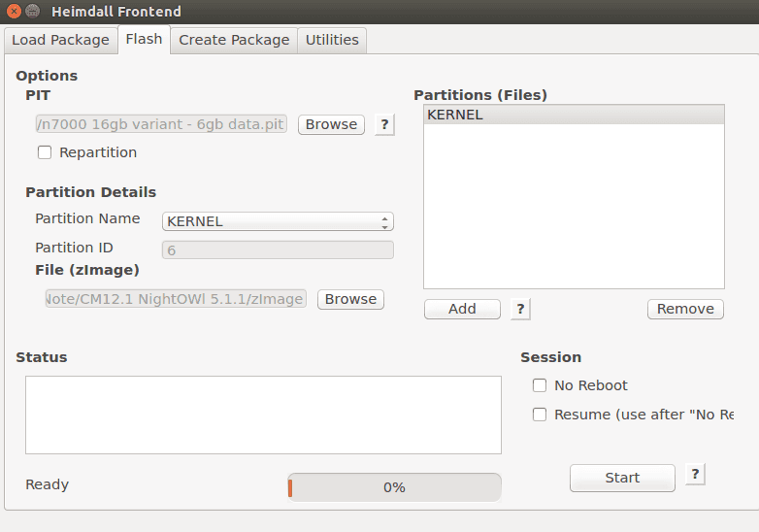This screenshot has height=532, width=759.
Task: Click the help button beside Start
Action: (x=695, y=474)
